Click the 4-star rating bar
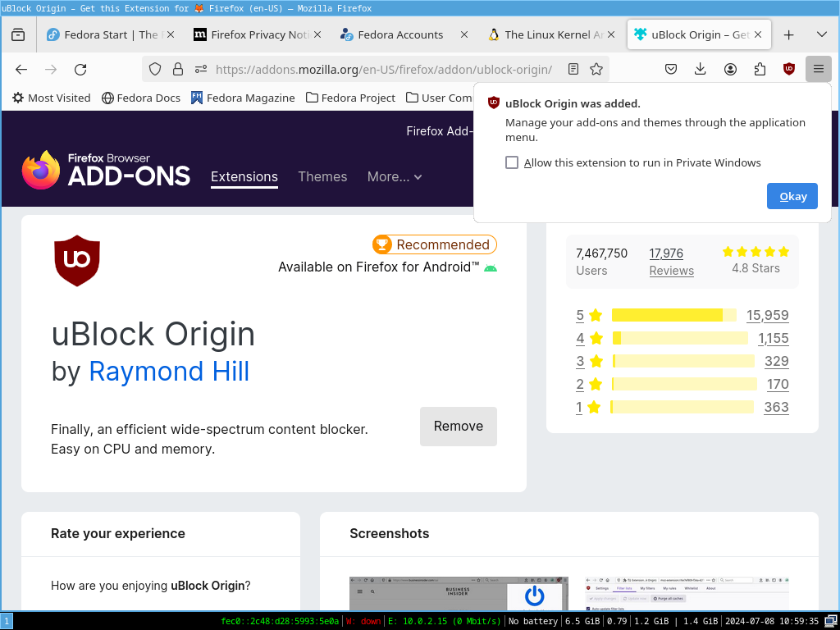This screenshot has height=630, width=840. tap(680, 338)
